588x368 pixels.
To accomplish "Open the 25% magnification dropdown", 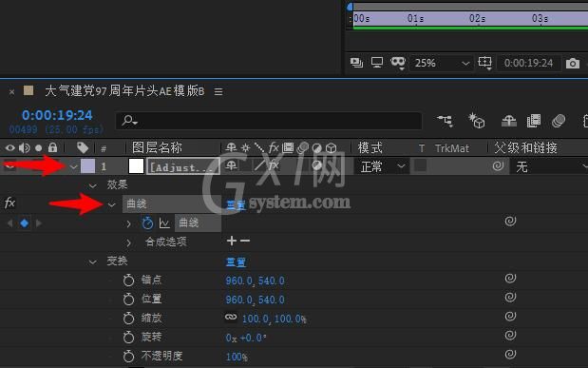I will coord(441,63).
